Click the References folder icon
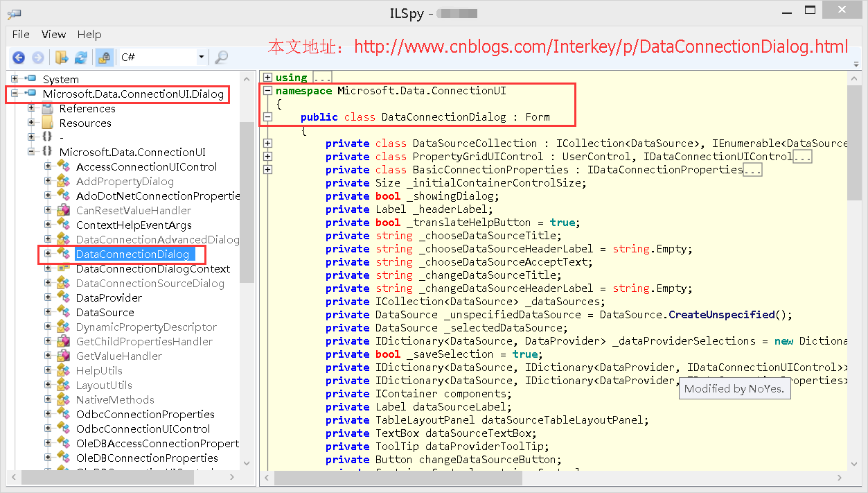This screenshot has width=868, height=493. 48,108
